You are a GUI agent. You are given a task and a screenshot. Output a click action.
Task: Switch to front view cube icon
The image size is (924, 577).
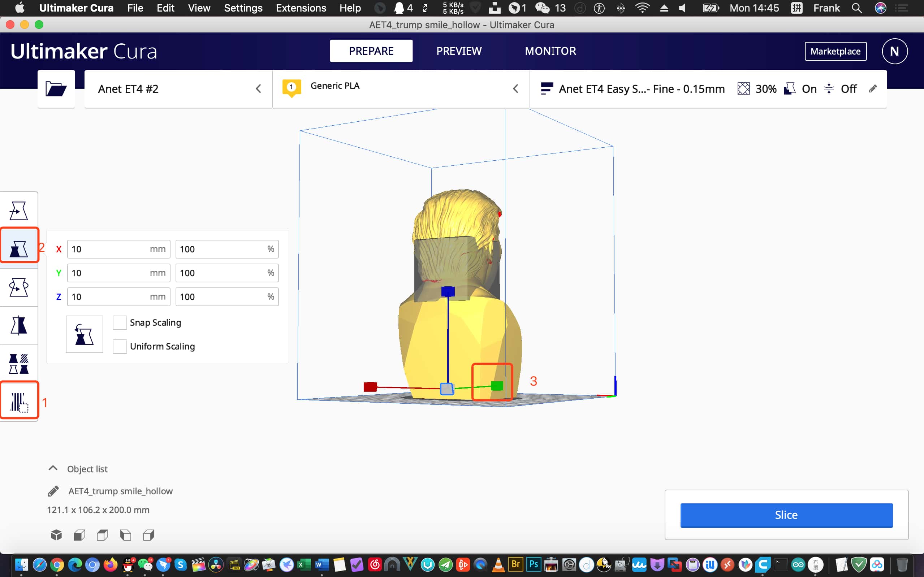pyautogui.click(x=79, y=535)
